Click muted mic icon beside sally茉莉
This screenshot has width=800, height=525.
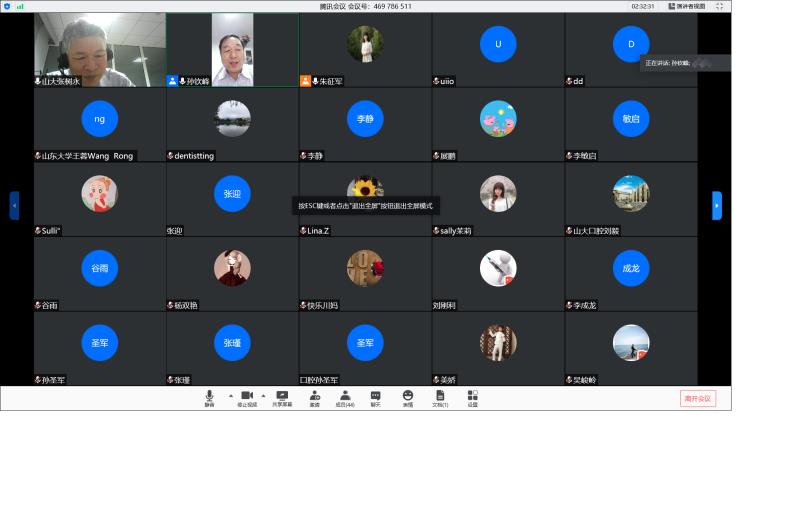(x=436, y=231)
